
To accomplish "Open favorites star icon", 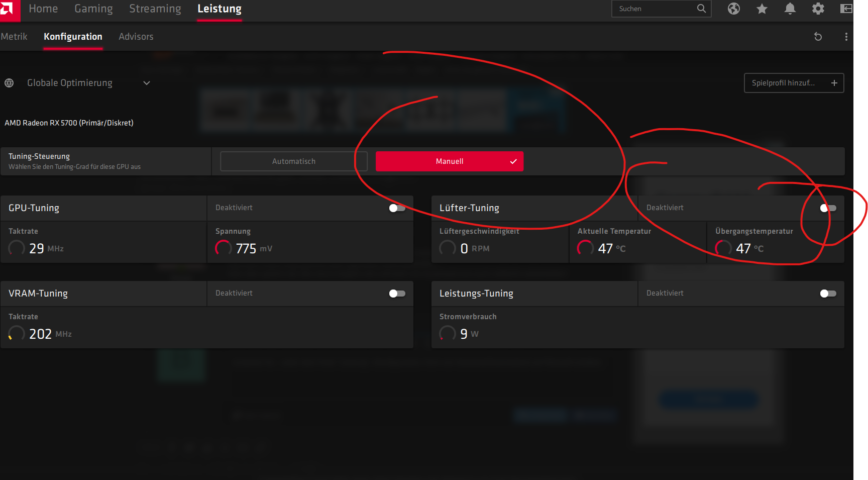I will coord(762,9).
